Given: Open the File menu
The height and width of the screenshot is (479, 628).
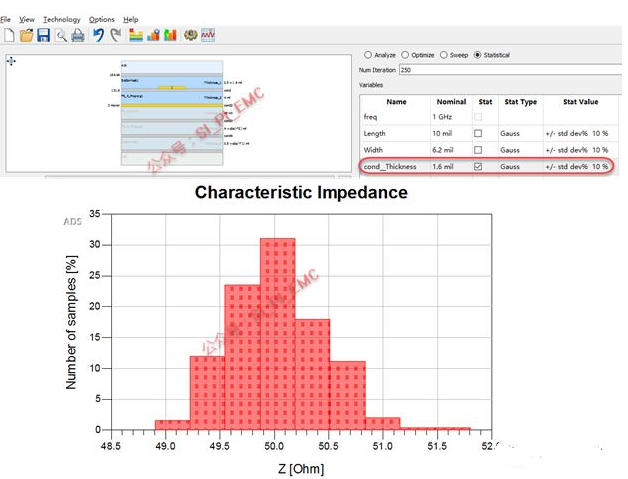Looking at the screenshot, I should 6,19.
